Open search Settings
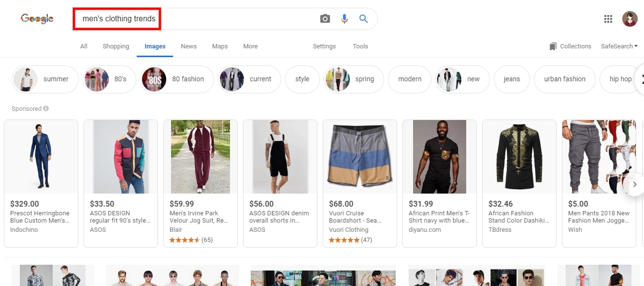This screenshot has width=644, height=286. (324, 46)
